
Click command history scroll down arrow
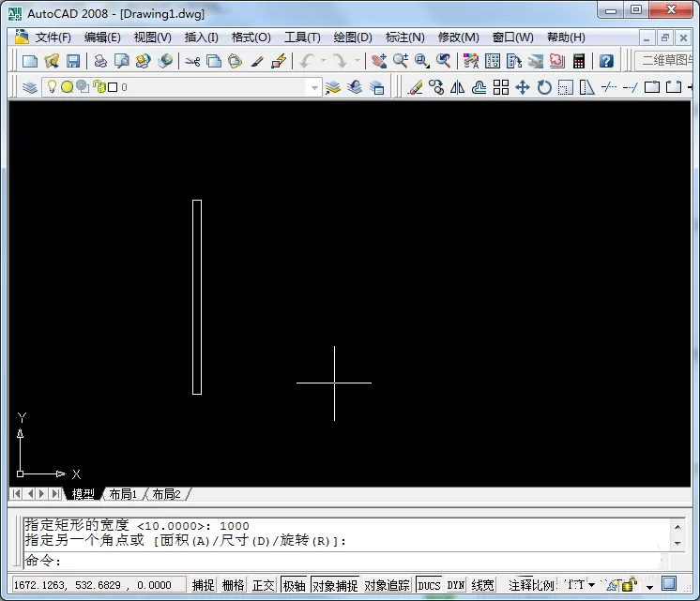pyautogui.click(x=677, y=543)
